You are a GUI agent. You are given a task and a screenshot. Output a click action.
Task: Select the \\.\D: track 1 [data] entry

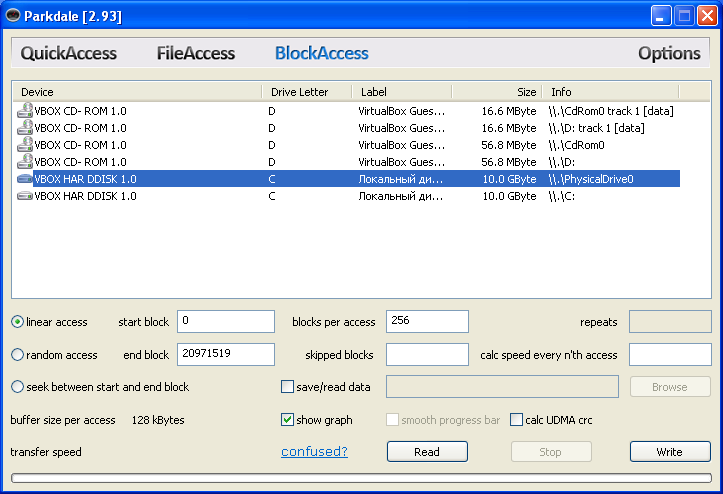pyautogui.click(x=596, y=128)
